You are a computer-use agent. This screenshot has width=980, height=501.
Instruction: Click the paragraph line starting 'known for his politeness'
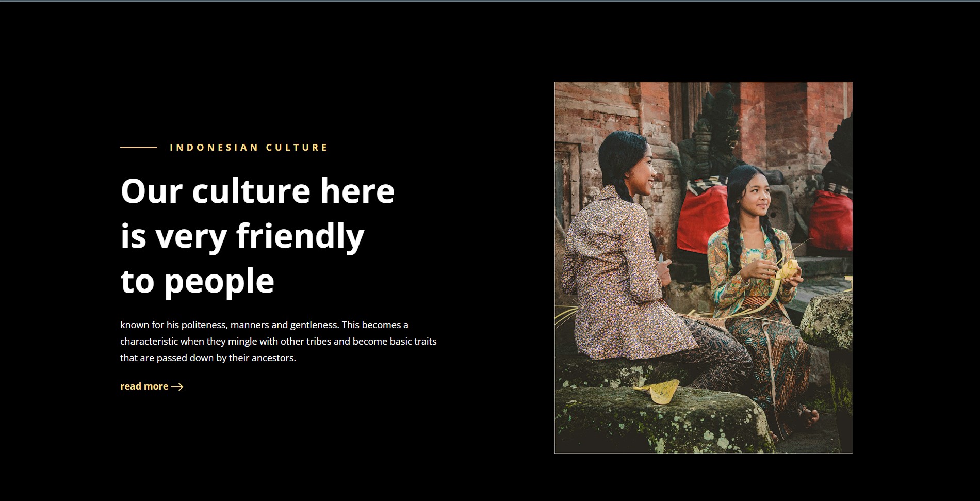click(264, 325)
